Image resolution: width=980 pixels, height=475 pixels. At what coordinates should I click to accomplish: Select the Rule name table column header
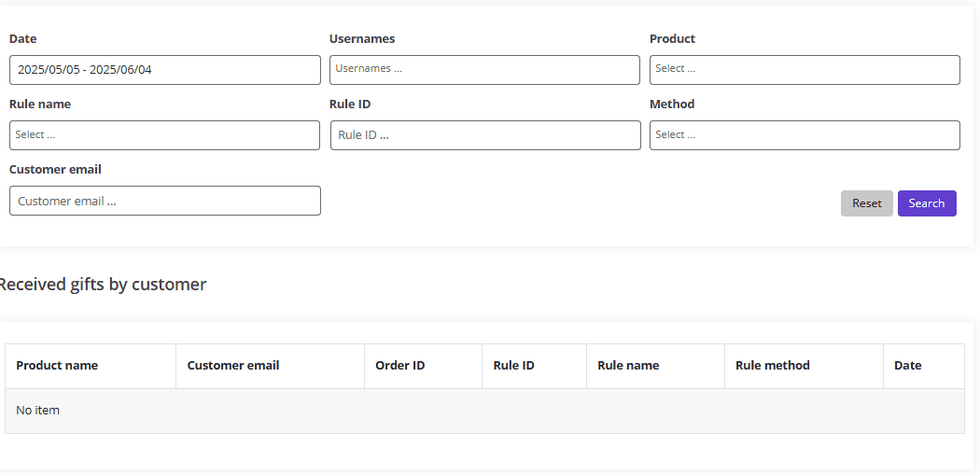click(x=628, y=366)
